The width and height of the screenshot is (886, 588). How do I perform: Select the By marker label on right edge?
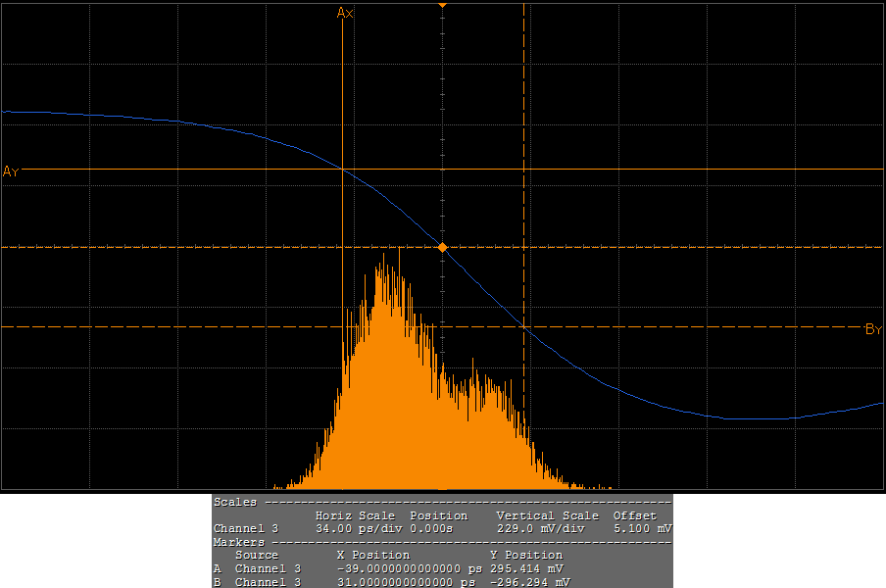click(873, 329)
